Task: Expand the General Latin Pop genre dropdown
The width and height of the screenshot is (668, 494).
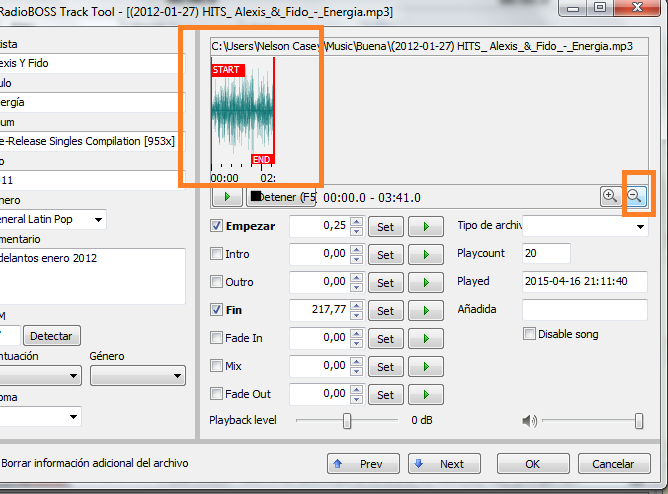Action: point(98,219)
